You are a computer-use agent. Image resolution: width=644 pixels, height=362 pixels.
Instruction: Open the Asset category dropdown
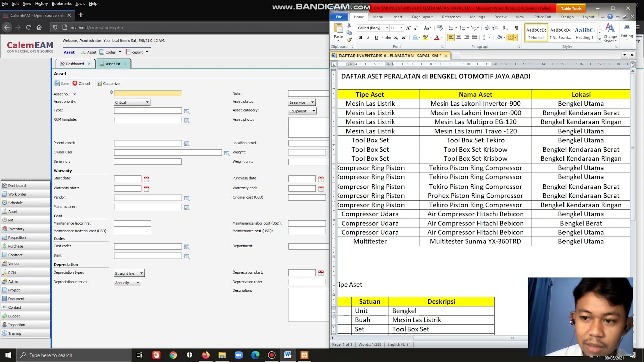pyautogui.click(x=302, y=111)
